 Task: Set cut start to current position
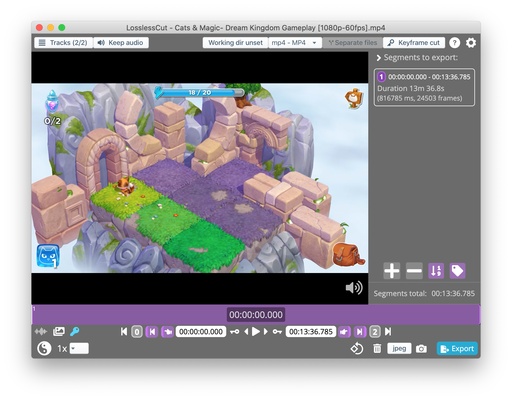point(167,332)
